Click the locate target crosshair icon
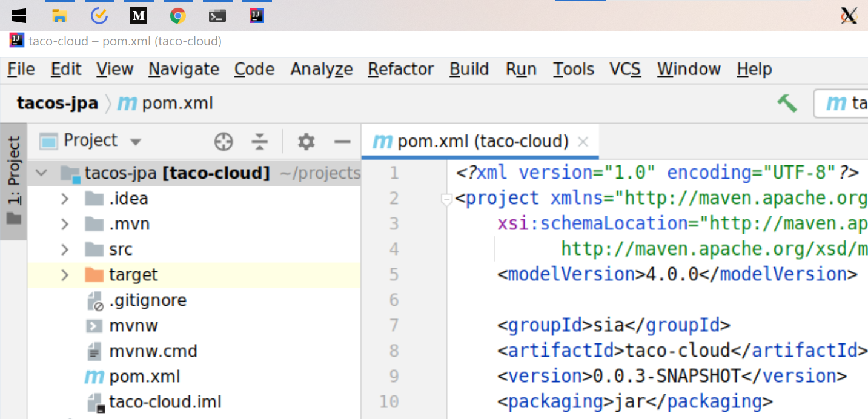Image resolution: width=868 pixels, height=419 pixels. 224,142
